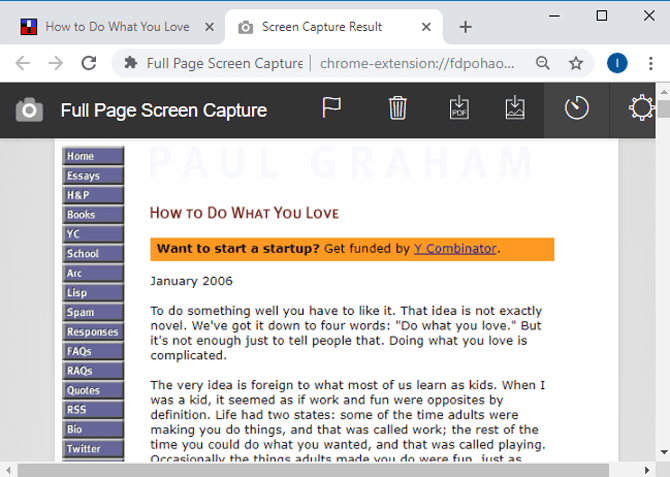Open capture history clock icon
This screenshot has width=670, height=477.
click(577, 108)
